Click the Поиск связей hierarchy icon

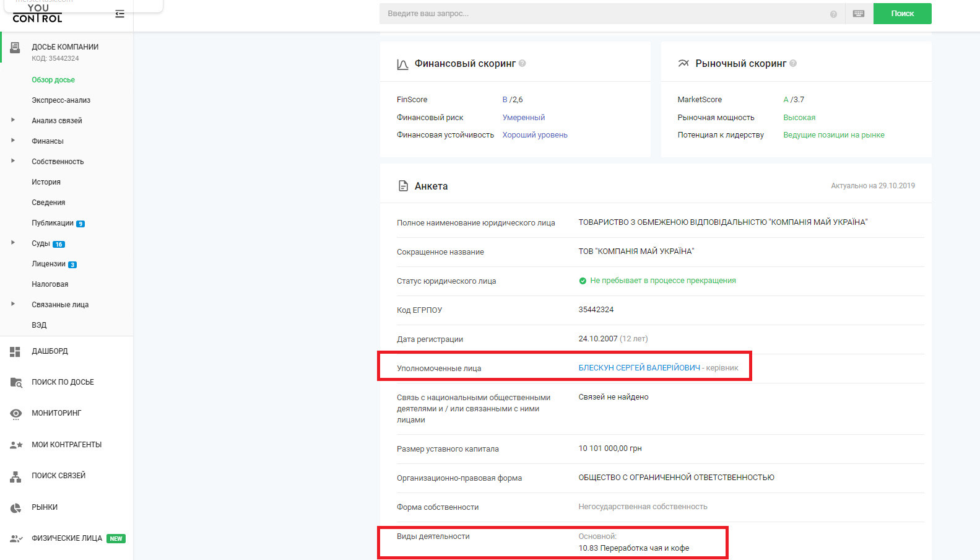click(15, 476)
